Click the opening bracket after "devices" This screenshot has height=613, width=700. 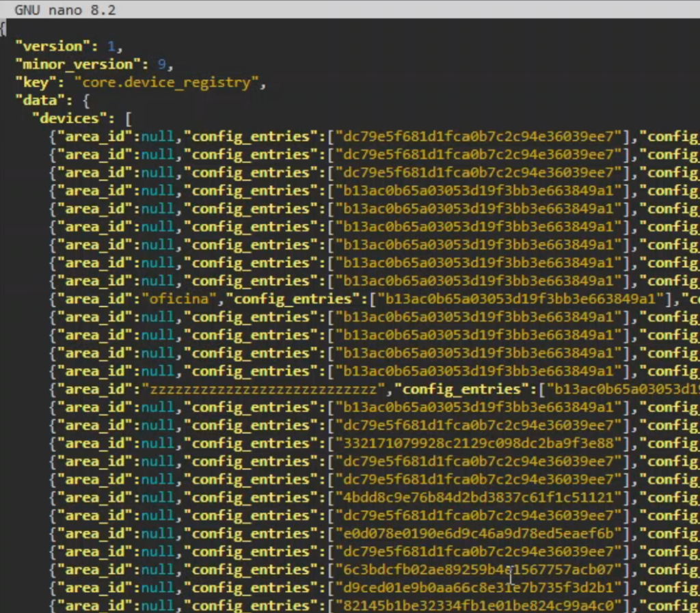pos(128,119)
